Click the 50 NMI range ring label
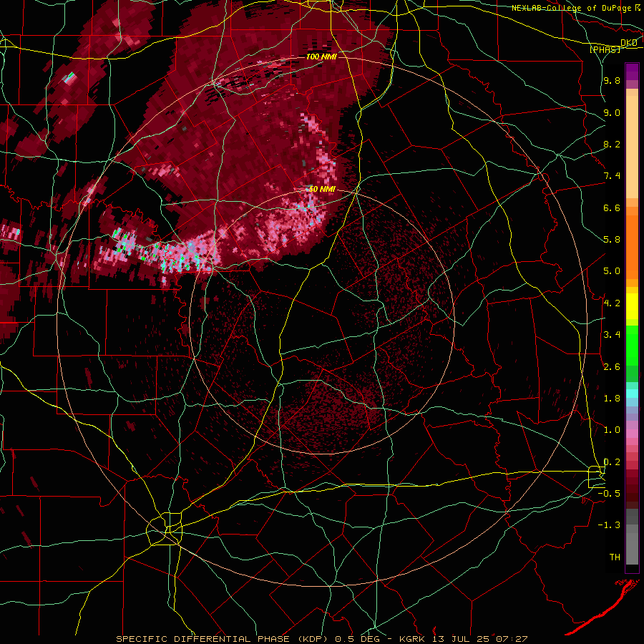 point(323,190)
